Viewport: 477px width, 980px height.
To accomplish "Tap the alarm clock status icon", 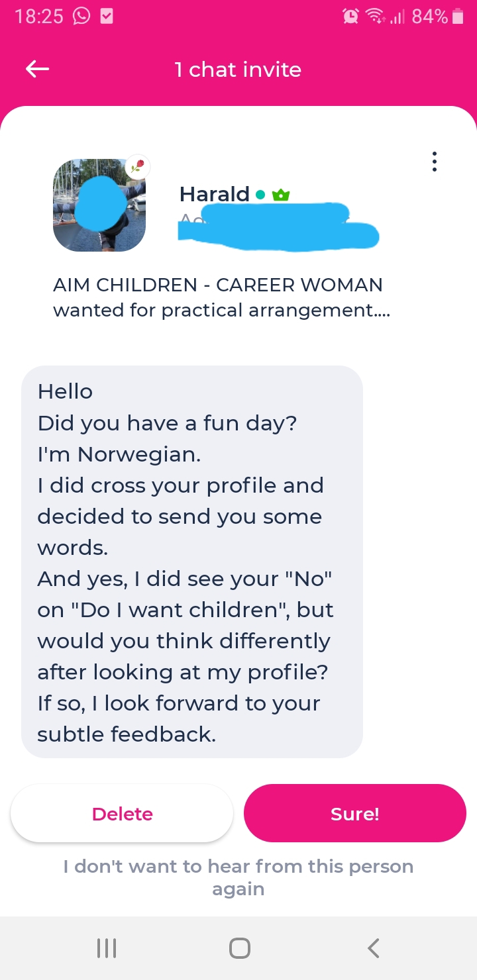I will [350, 17].
